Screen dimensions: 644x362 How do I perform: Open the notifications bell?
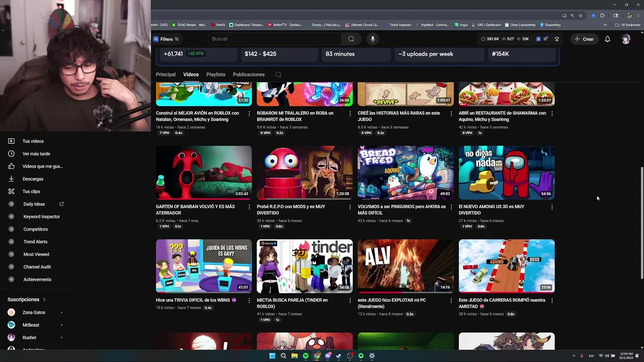coord(607,39)
